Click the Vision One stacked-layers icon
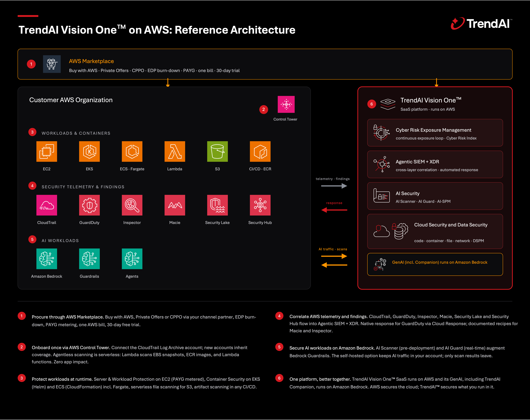 [388, 104]
